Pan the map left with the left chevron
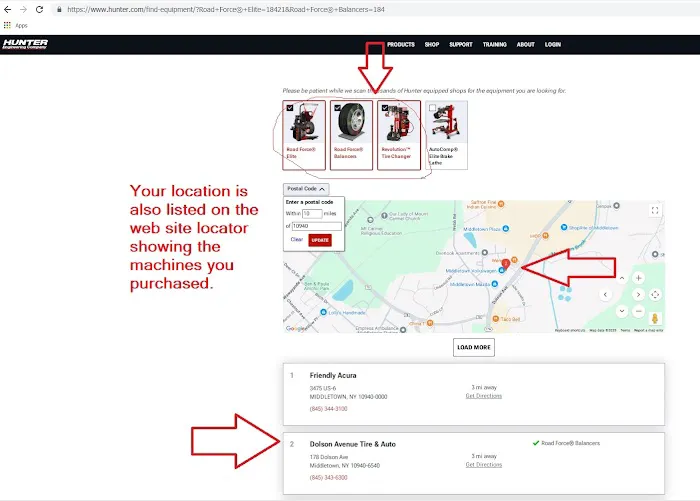 pyautogui.click(x=605, y=294)
